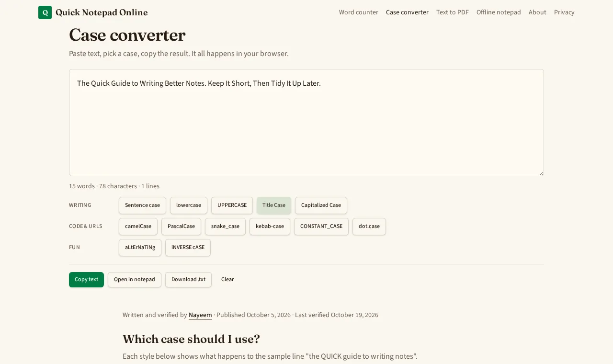Open the About page
The height and width of the screenshot is (364, 613).
[537, 12]
